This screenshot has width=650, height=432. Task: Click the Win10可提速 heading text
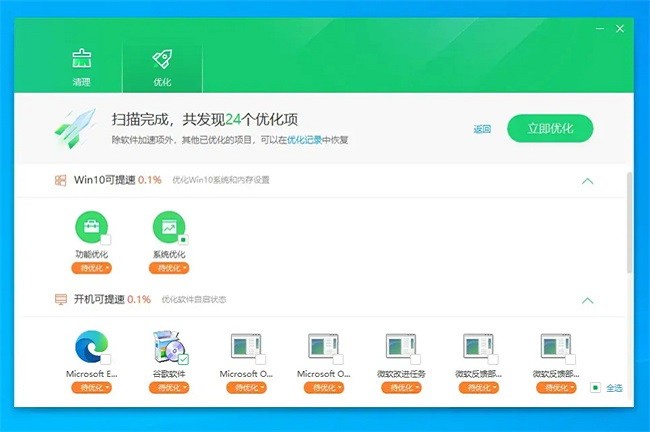104,180
